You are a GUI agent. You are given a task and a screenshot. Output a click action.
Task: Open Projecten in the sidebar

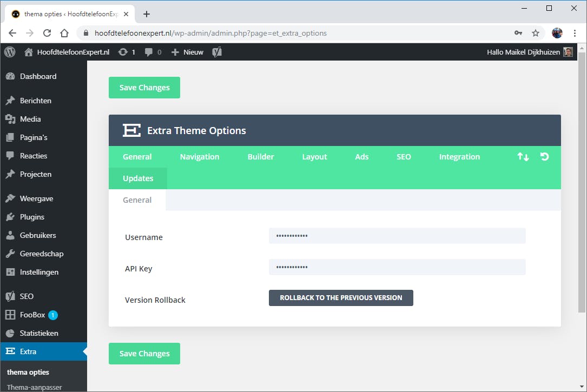43,174
